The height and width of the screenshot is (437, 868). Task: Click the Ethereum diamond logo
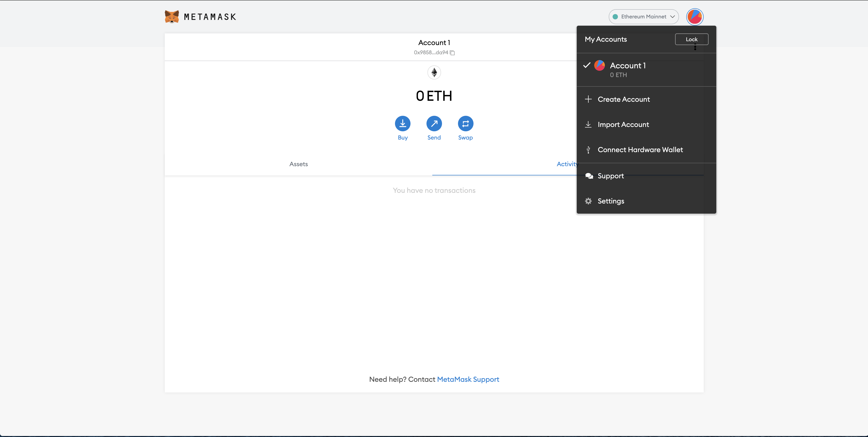(x=434, y=72)
